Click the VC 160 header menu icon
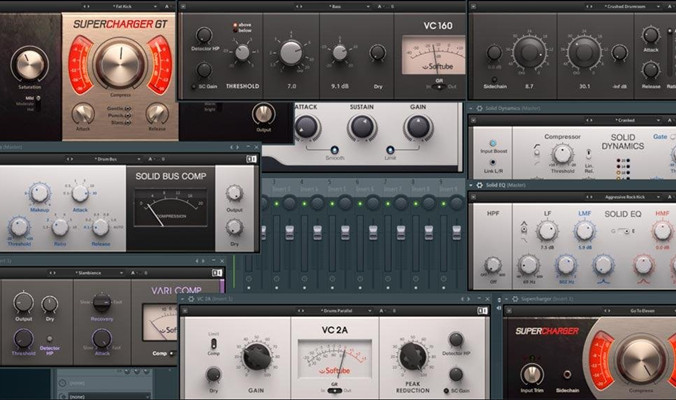676x400 pixels. point(183,6)
